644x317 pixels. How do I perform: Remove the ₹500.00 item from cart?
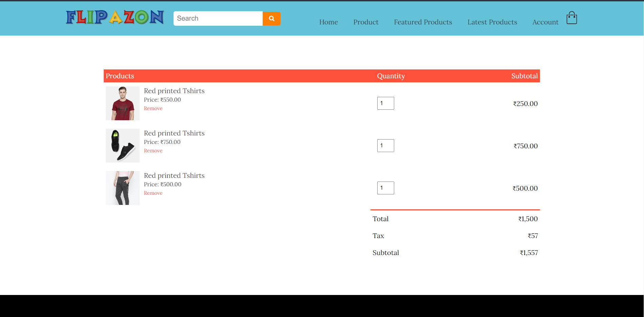click(153, 193)
